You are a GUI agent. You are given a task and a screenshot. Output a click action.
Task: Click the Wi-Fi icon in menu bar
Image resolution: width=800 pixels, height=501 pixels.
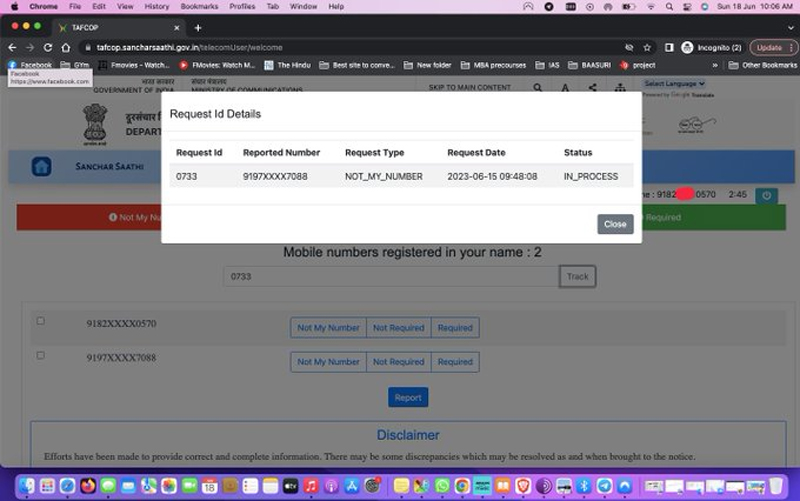(x=651, y=7)
